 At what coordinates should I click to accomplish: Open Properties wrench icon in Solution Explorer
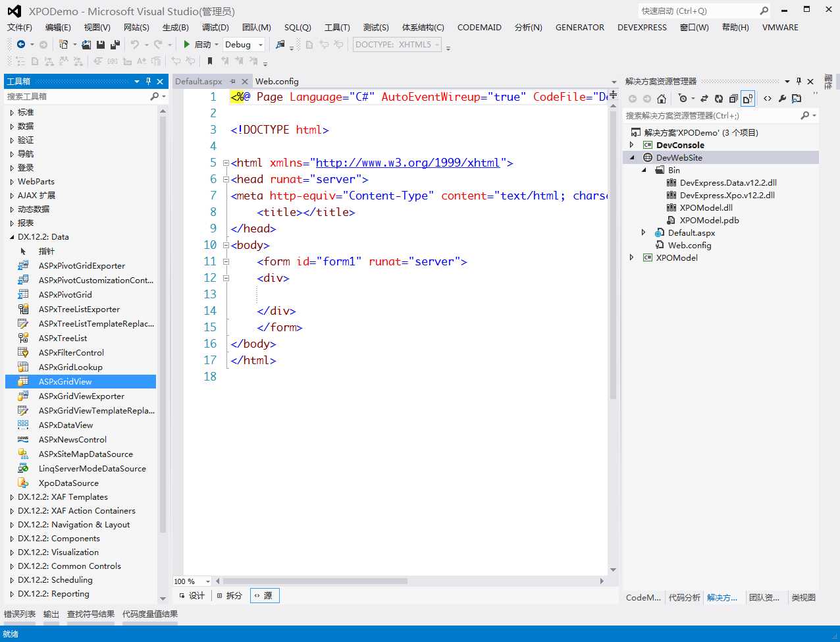pos(782,99)
